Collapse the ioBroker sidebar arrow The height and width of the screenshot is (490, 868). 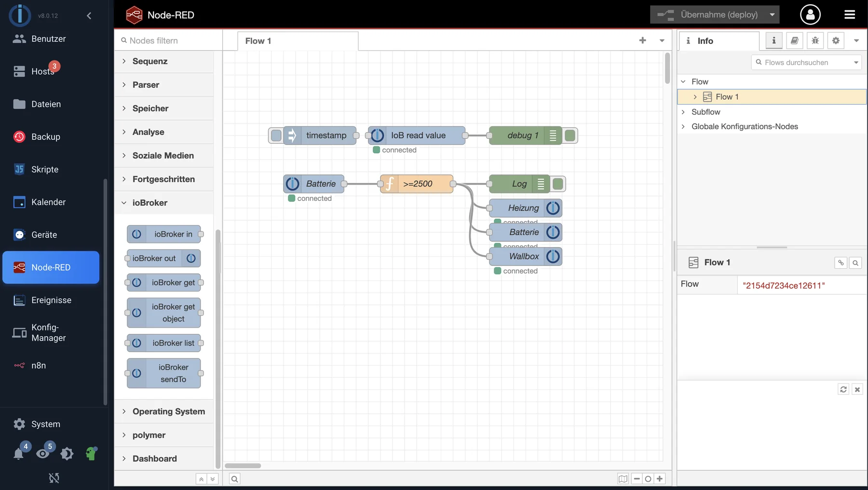(x=89, y=16)
